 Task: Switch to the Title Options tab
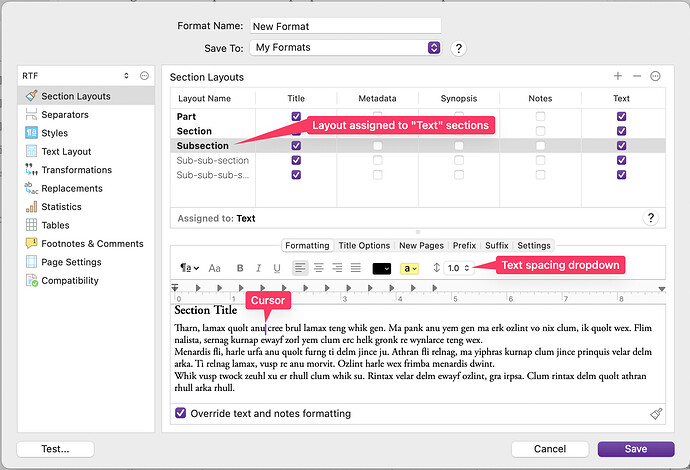pyautogui.click(x=364, y=246)
